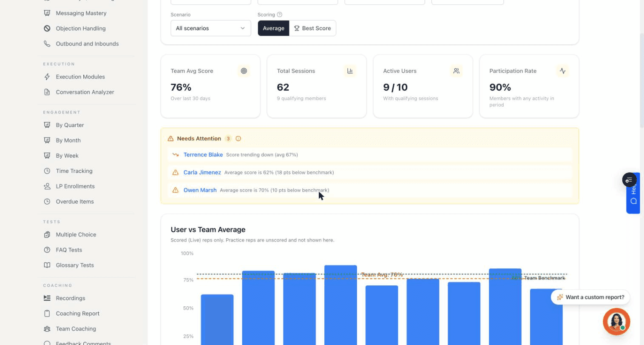The image size is (644, 345).
Task: Click the phone icon for Outbound and Inbounds
Action: 47,44
